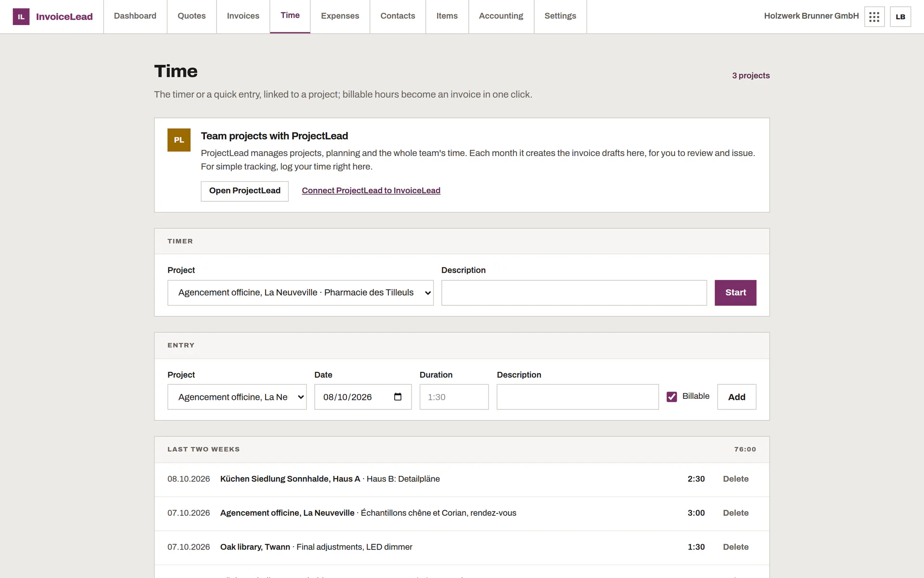
Task: Click the InvoiceLead IL logo icon
Action: (21, 16)
